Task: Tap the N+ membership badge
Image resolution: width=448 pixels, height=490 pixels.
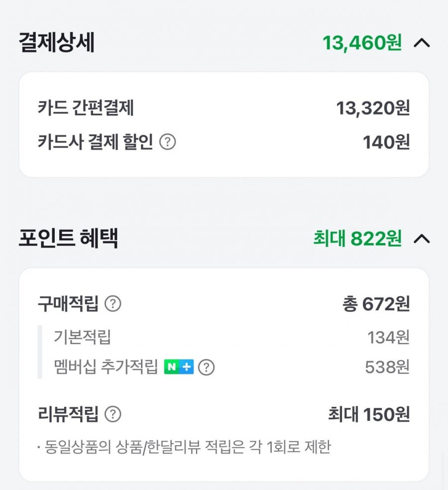Action: [x=179, y=367]
